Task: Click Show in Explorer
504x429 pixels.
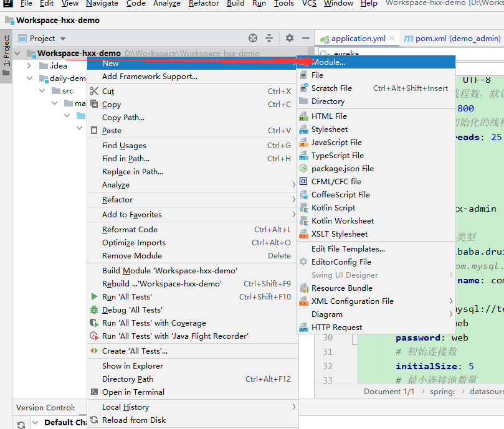Action: coord(193,365)
